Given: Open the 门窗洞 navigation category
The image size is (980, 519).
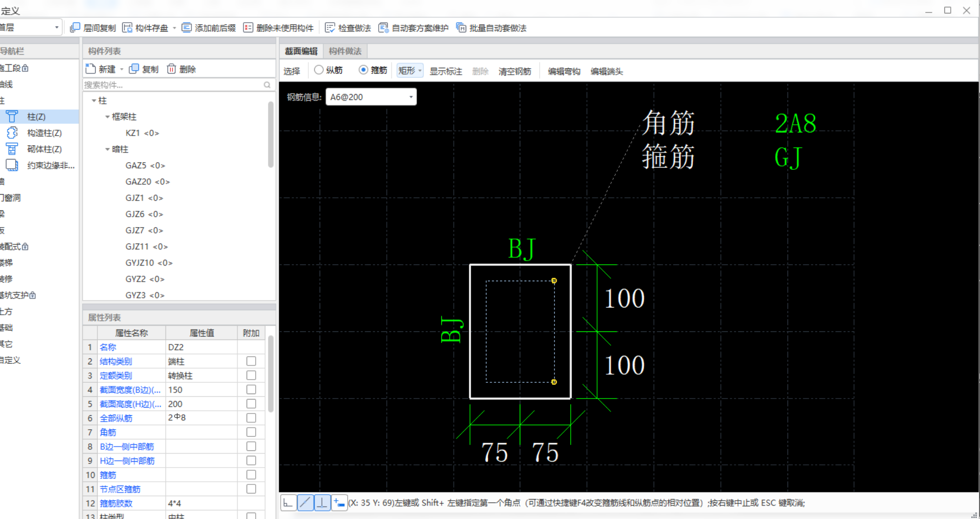Looking at the screenshot, I should pyautogui.click(x=10, y=198).
